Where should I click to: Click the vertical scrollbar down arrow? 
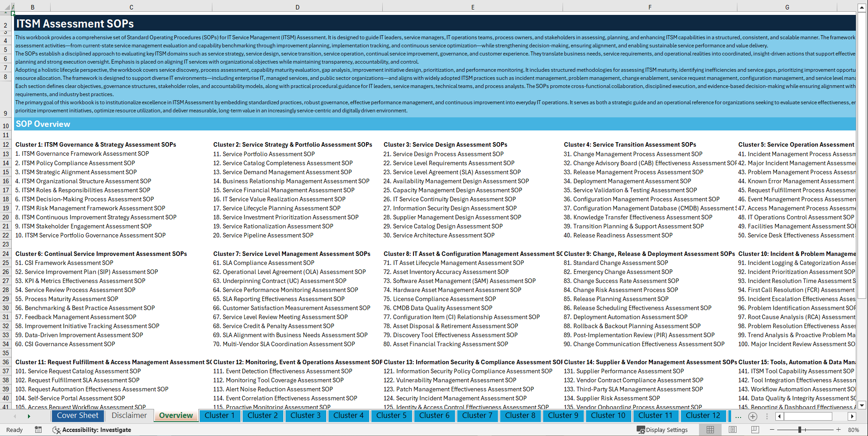(x=862, y=406)
